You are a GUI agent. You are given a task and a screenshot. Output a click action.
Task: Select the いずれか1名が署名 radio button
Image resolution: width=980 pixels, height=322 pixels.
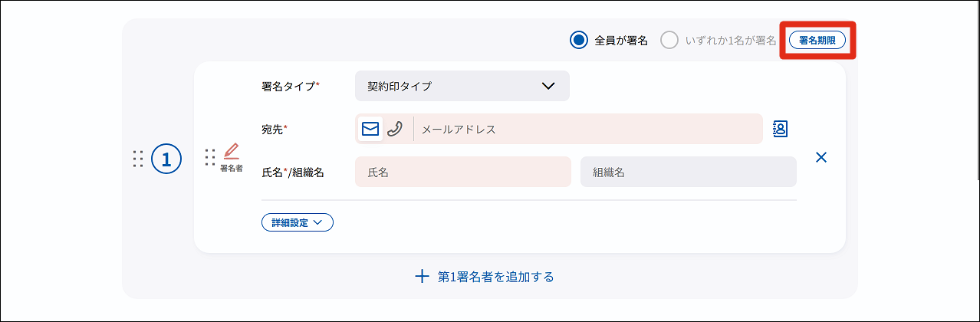(669, 41)
